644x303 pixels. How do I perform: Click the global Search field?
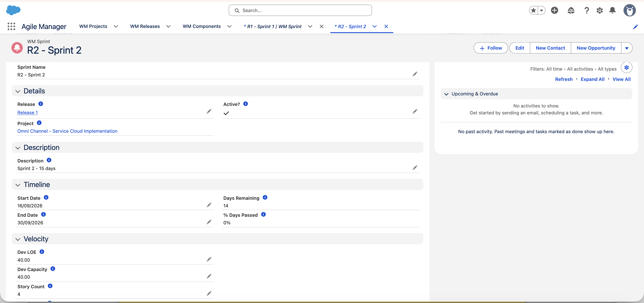click(x=300, y=10)
